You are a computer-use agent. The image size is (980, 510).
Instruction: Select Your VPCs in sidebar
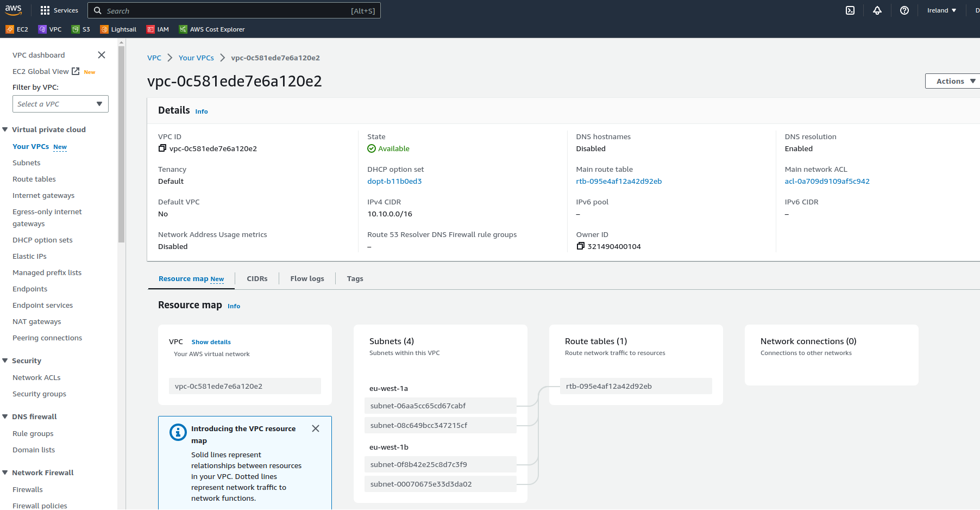pyautogui.click(x=30, y=146)
